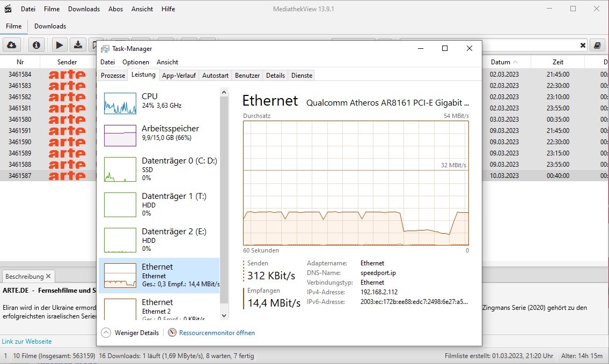Click the cloud download film list icon

[12, 45]
